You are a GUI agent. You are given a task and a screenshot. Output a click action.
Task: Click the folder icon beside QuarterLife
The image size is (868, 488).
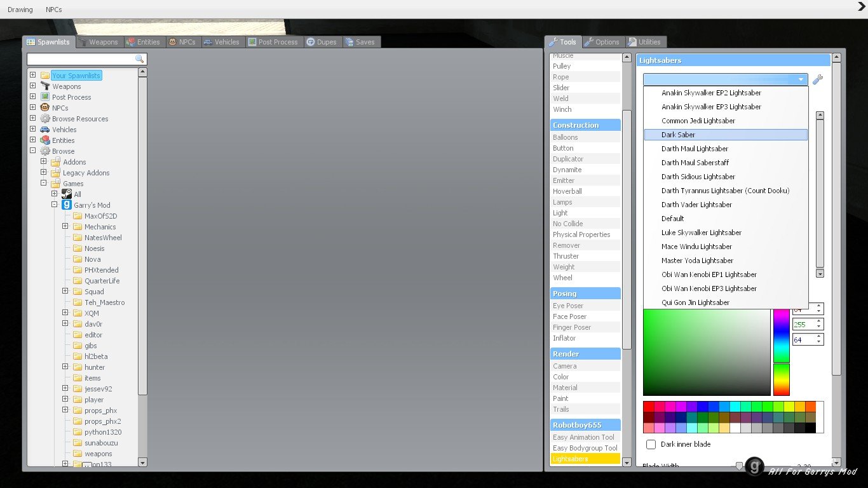[x=78, y=280]
